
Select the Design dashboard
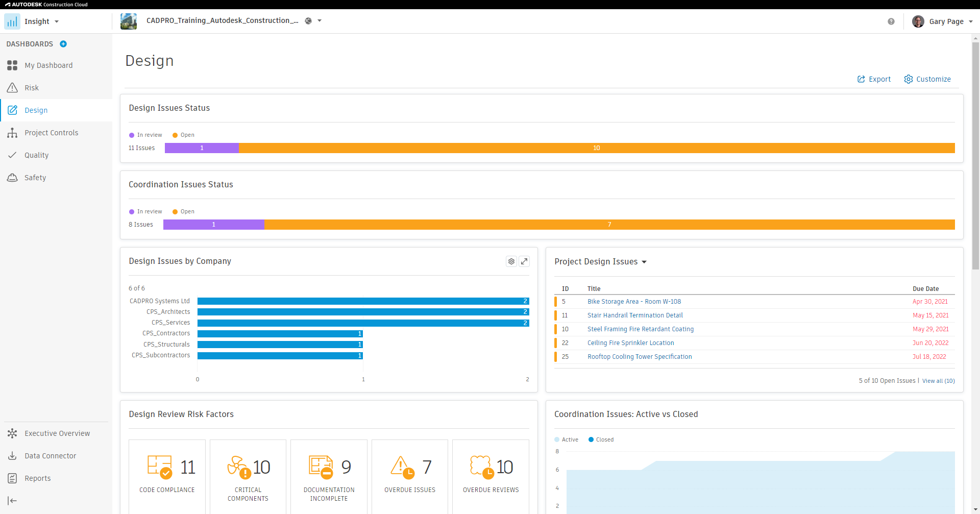pos(56,110)
